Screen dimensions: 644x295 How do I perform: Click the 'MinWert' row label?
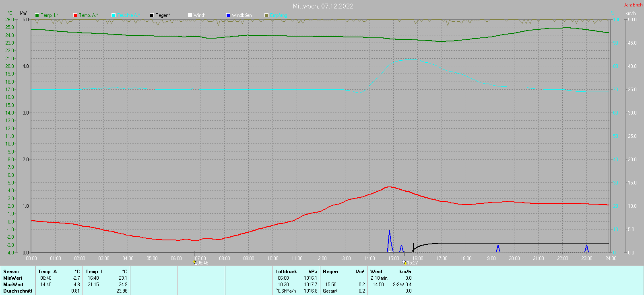[13, 278]
